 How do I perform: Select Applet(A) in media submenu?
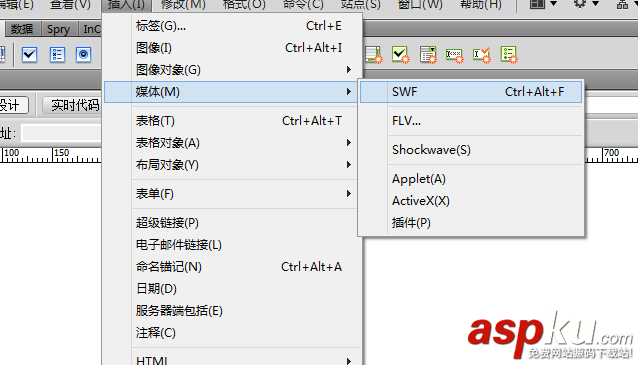point(471,179)
